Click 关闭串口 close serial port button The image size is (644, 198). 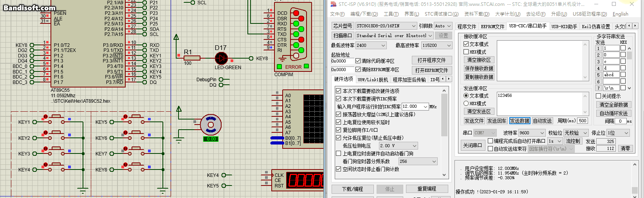[x=473, y=145]
